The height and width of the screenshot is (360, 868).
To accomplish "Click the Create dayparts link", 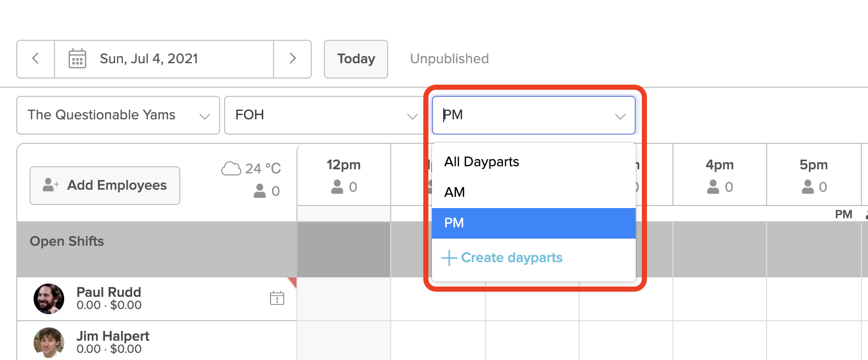I will coord(511,258).
